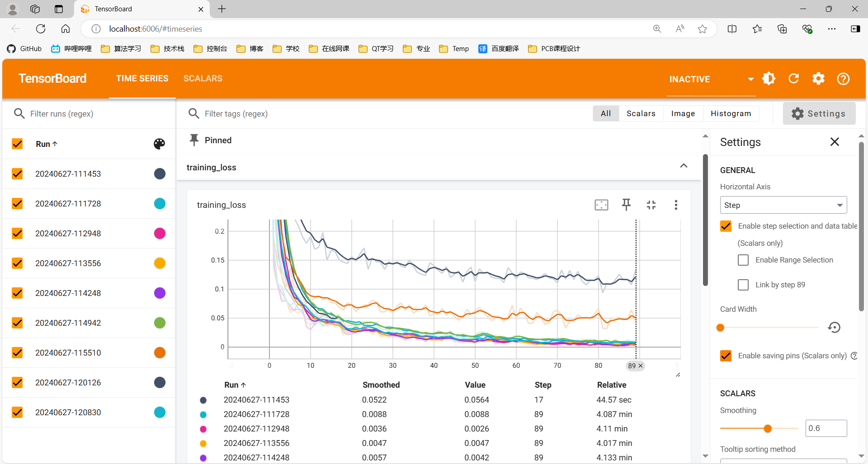Open Horizontal Axis Step dropdown
The image size is (868, 464).
click(783, 205)
